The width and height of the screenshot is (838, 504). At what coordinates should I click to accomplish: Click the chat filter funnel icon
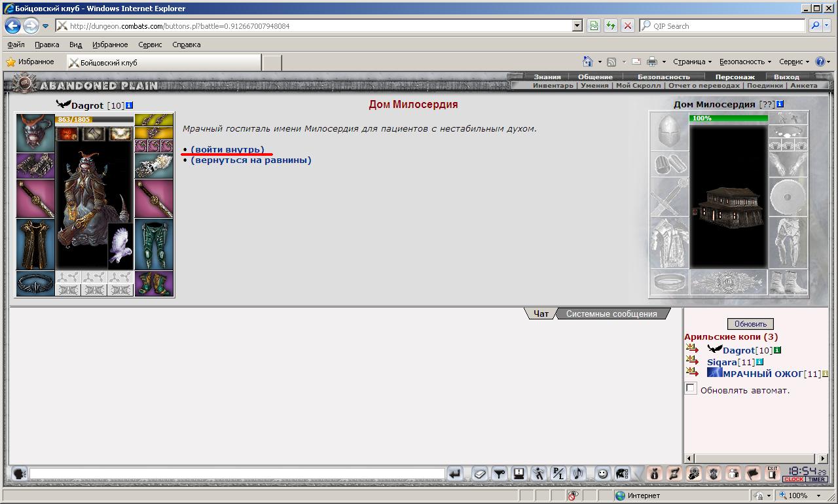[x=500, y=473]
